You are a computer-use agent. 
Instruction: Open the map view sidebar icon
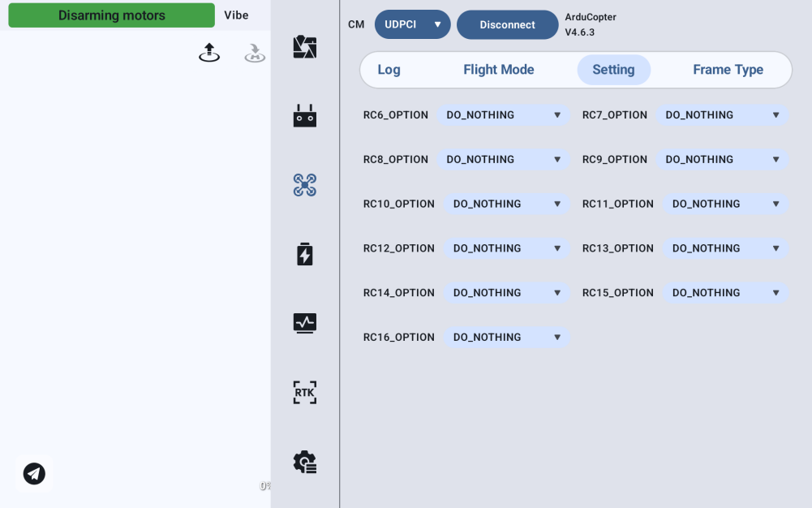[x=304, y=47]
